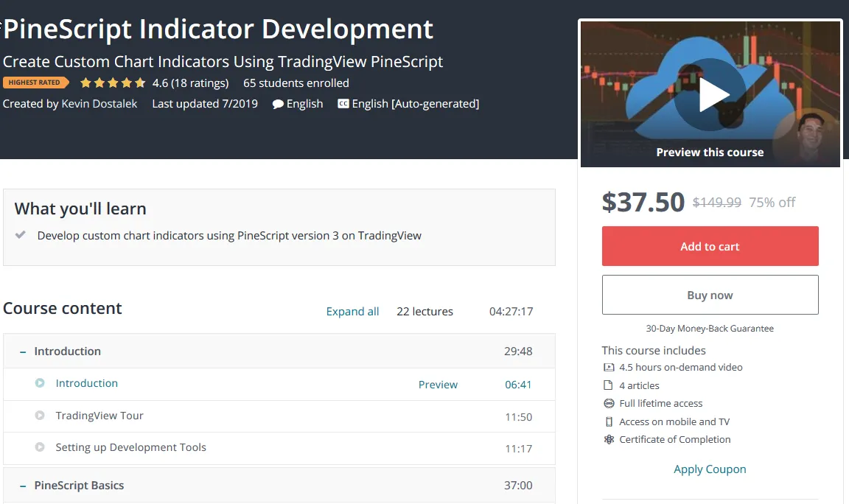Click the Certificate of Completion icon
Screen dimensions: 849x504
point(609,439)
